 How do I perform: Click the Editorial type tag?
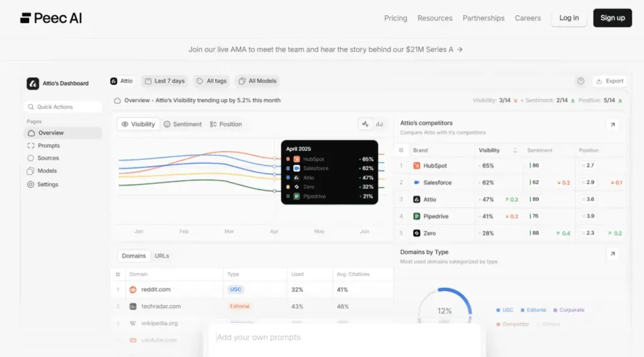pyautogui.click(x=240, y=307)
